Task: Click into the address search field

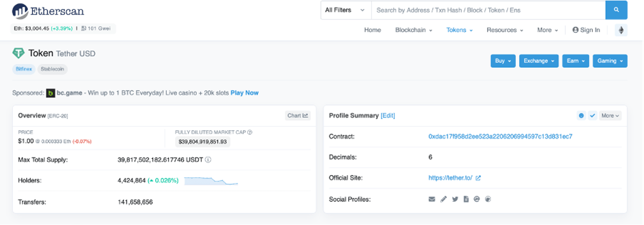Action: [488, 10]
